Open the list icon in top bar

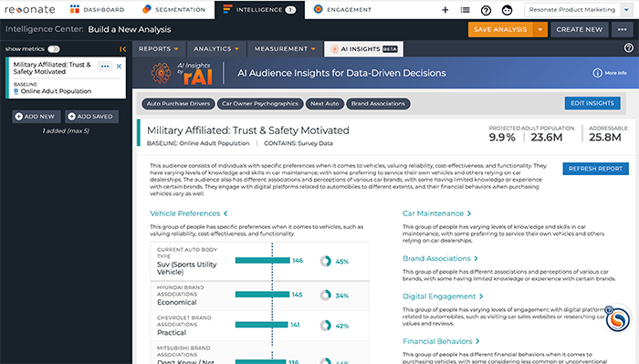coord(465,10)
